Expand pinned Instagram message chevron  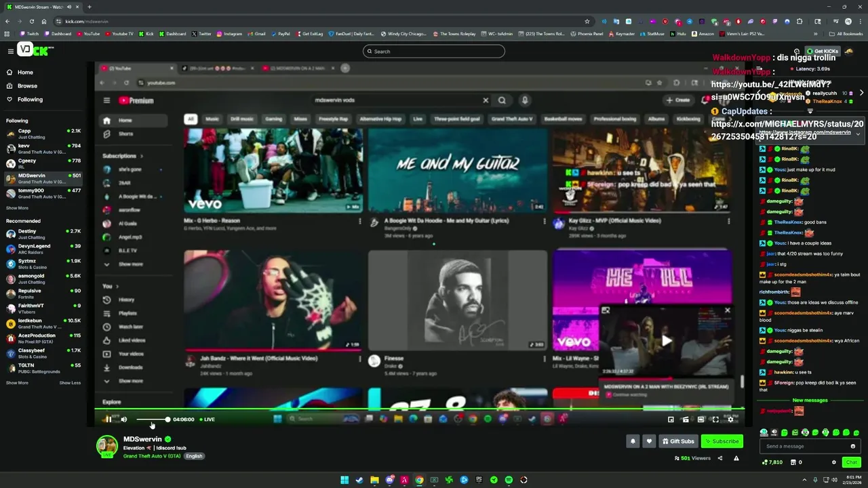858,134
